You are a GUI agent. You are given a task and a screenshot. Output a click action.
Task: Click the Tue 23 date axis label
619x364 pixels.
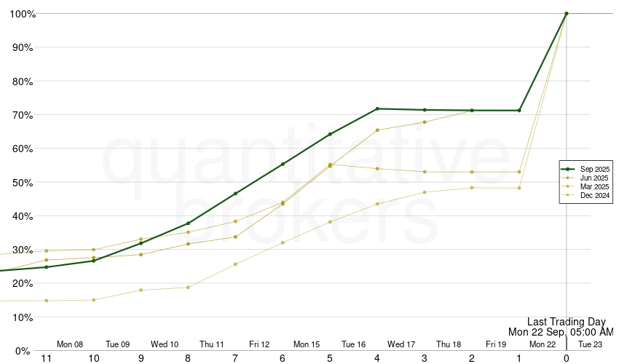click(590, 344)
